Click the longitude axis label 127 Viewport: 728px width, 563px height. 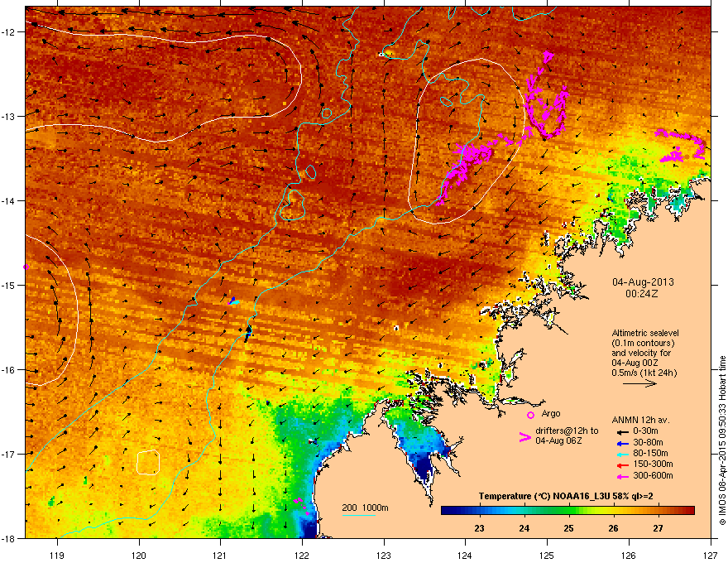point(711,555)
